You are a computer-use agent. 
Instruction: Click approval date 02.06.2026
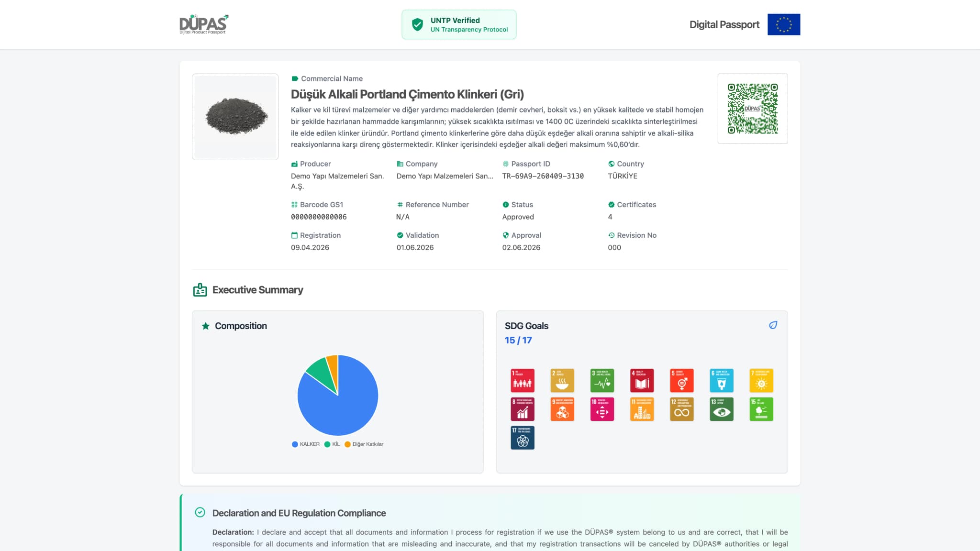pos(521,248)
